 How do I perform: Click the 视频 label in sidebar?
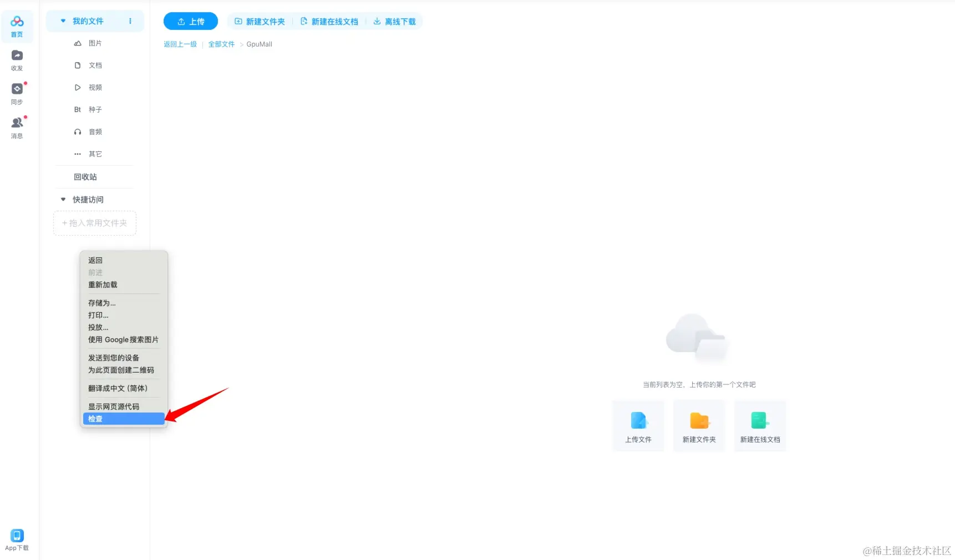95,88
